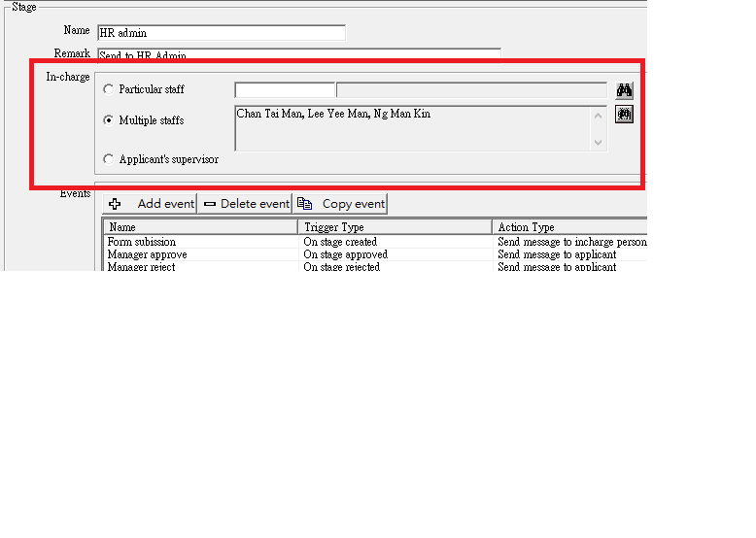Click the Remark text field

(x=299, y=55)
